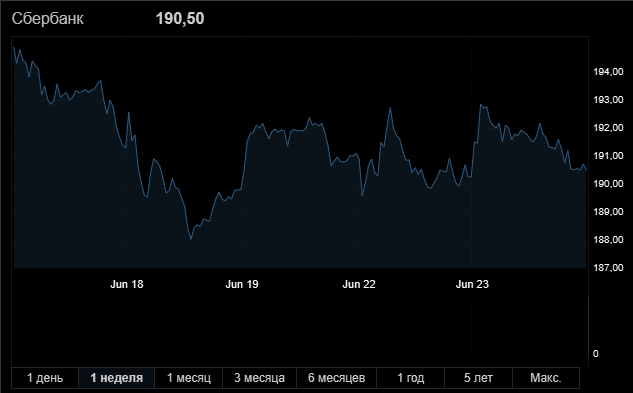
Task: Switch chart to 1 месяц range
Action: [189, 378]
